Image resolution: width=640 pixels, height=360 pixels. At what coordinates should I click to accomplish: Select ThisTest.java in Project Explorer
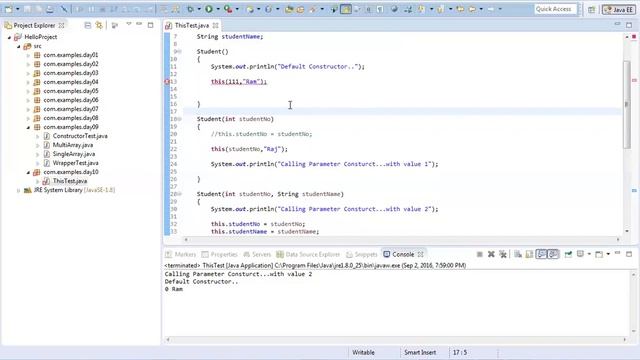(x=69, y=181)
